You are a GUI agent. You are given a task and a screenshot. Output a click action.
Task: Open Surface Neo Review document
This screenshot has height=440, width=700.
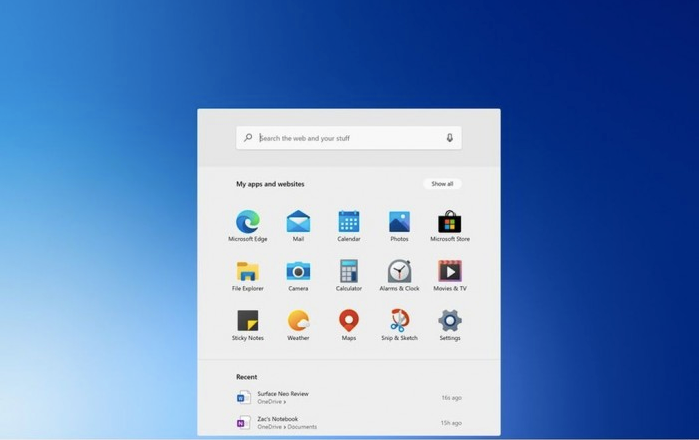tap(349, 397)
